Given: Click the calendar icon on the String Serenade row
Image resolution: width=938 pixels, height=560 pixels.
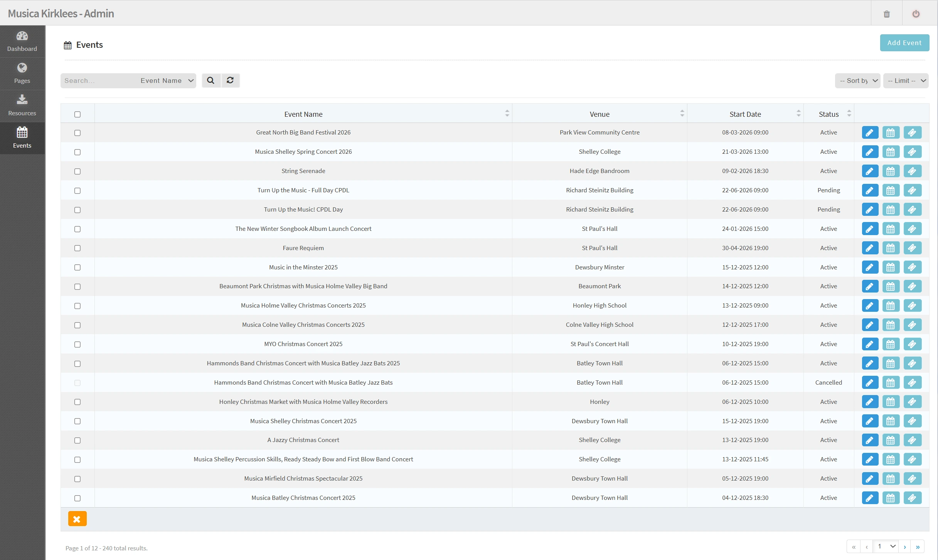Looking at the screenshot, I should (891, 171).
